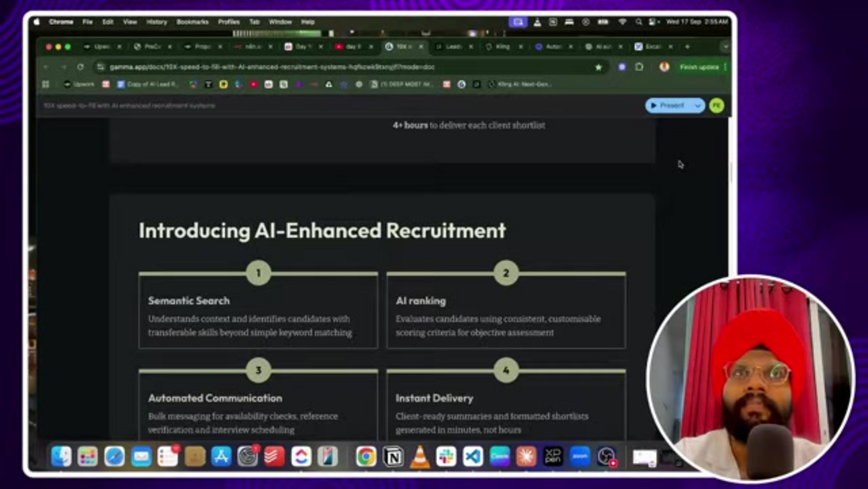Expand Chrome tab search chevron

(x=725, y=47)
